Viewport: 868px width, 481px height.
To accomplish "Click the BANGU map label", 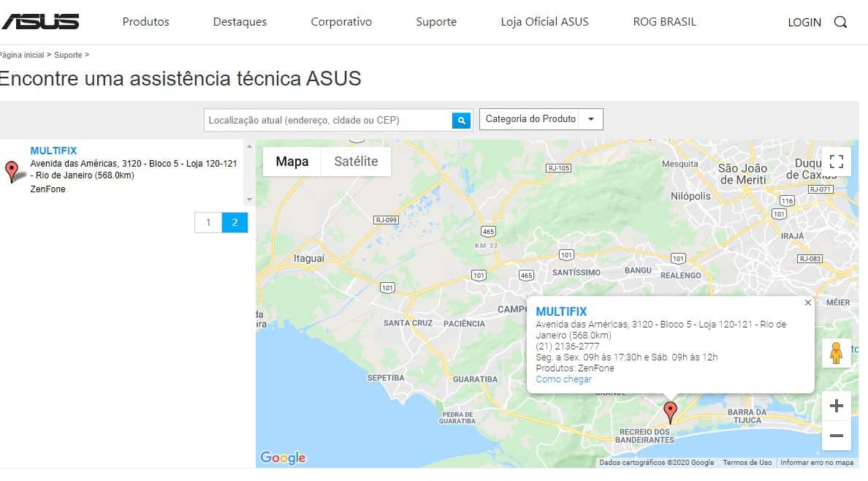I will pyautogui.click(x=638, y=270).
